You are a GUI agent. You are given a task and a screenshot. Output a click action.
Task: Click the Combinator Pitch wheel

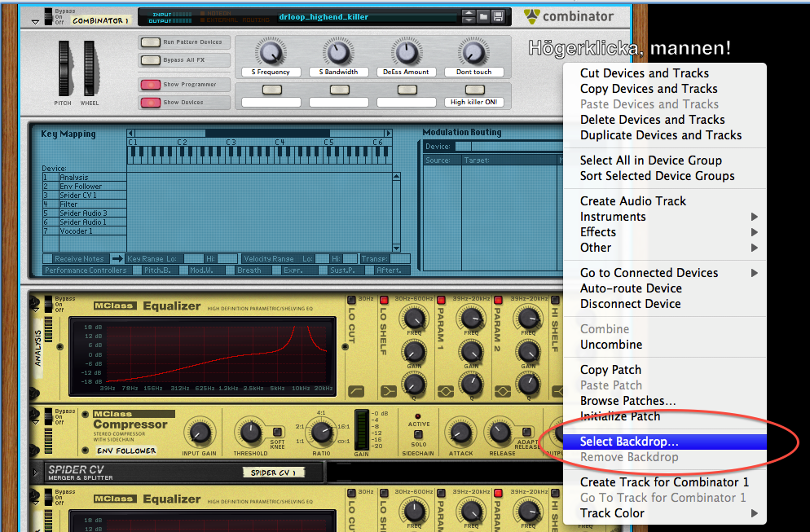(x=64, y=68)
